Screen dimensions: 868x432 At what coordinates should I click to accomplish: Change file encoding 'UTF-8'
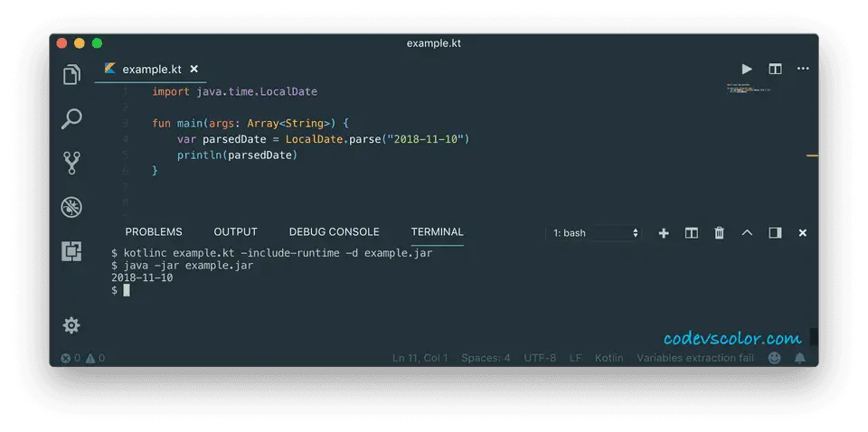point(540,358)
